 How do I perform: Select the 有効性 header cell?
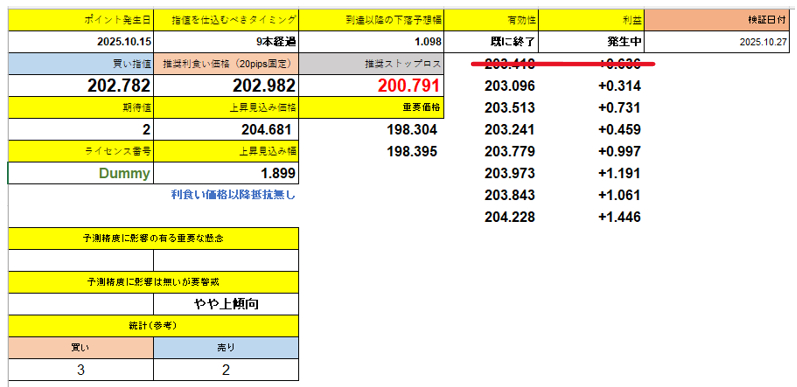[x=492, y=20]
